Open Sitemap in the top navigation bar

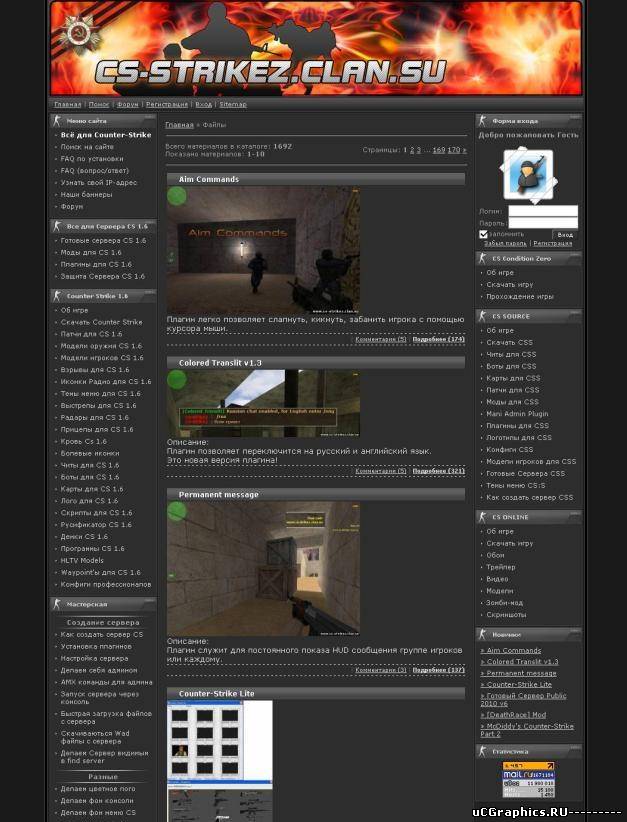pyautogui.click(x=233, y=104)
